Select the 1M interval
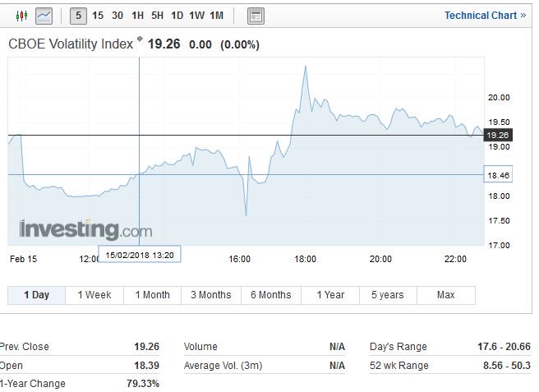The image size is (539, 392). (217, 16)
